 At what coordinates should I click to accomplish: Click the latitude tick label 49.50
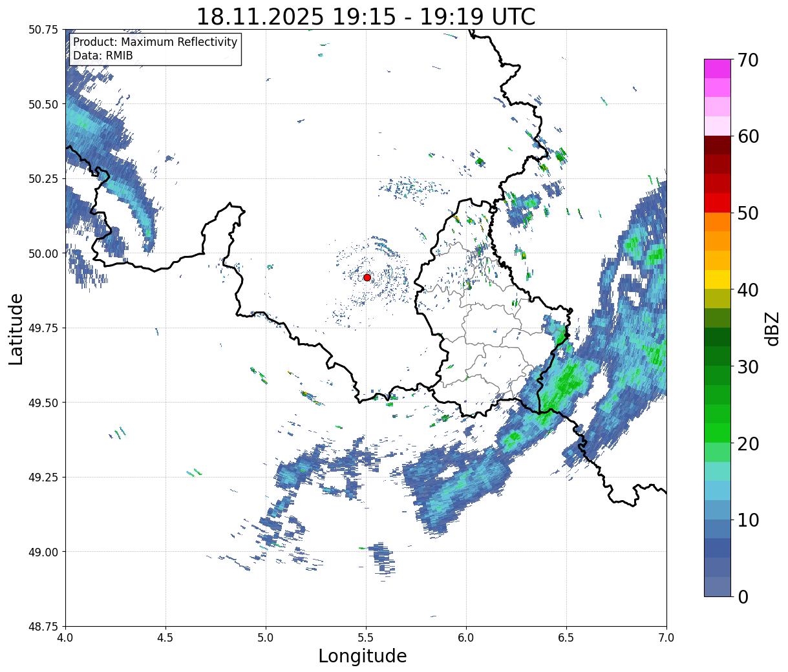click(x=44, y=403)
